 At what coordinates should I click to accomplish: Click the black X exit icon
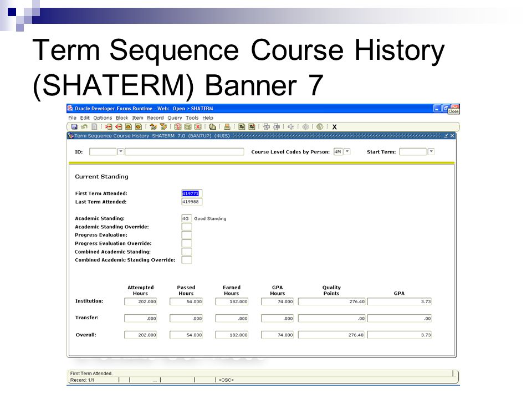pyautogui.click(x=335, y=127)
